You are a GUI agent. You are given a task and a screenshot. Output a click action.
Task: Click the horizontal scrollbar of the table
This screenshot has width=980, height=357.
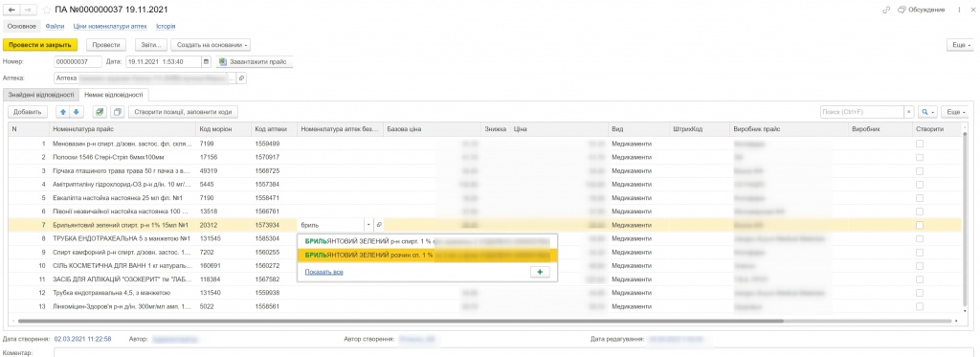(400, 322)
